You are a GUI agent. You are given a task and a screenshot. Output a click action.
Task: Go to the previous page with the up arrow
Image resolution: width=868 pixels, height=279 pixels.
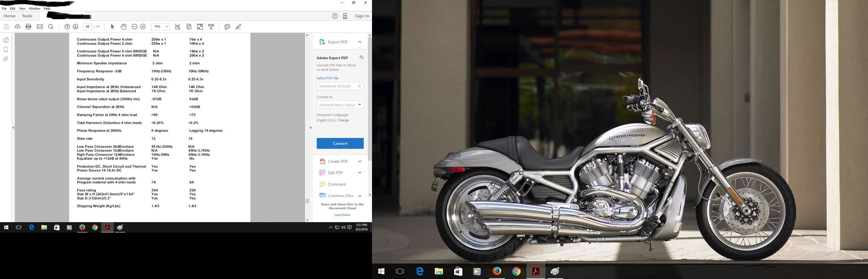point(67,27)
